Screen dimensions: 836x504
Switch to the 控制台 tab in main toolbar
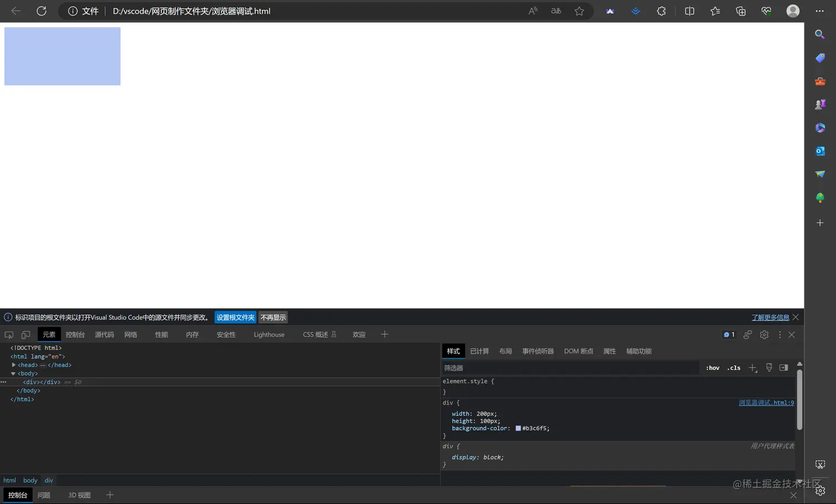75,335
